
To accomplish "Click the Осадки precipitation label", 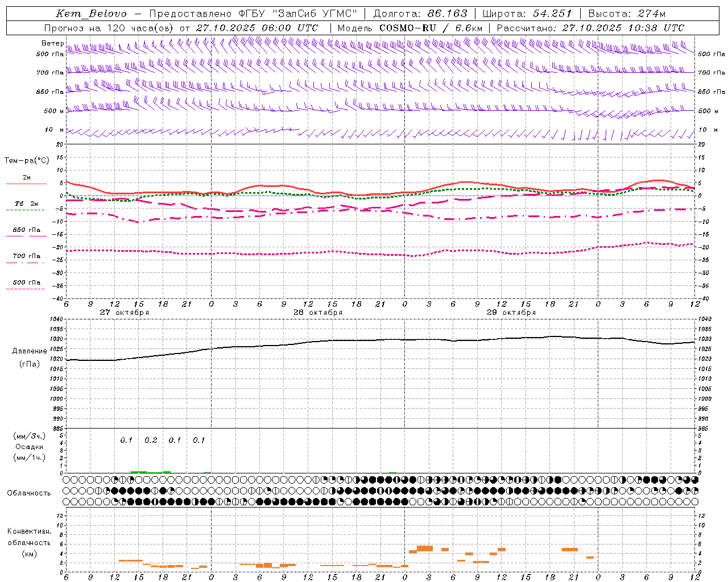I will click(29, 447).
